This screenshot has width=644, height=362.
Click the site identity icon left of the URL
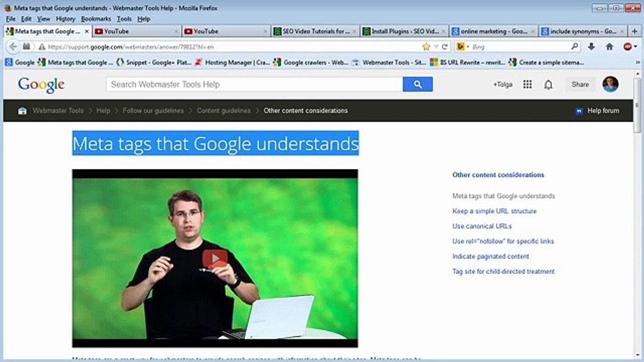pyautogui.click(x=41, y=47)
